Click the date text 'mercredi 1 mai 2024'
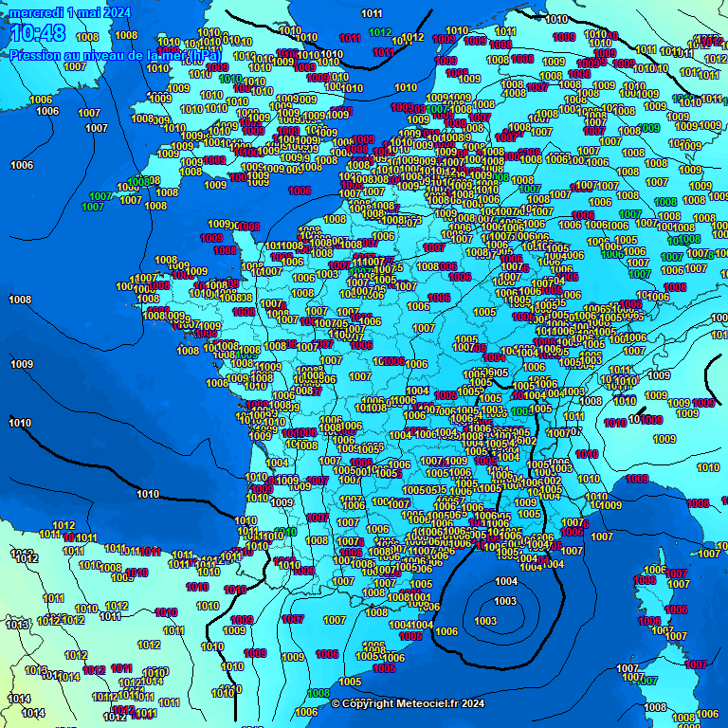 pyautogui.click(x=70, y=12)
